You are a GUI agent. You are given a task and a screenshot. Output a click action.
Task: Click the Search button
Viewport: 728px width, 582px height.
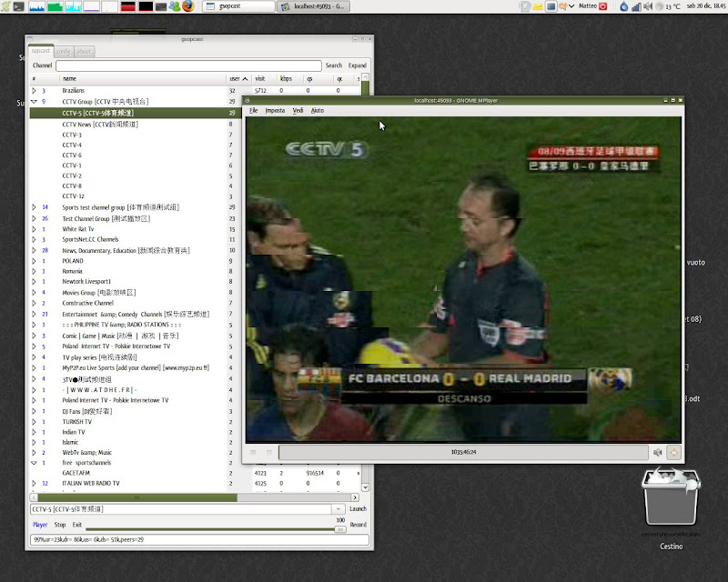(x=333, y=65)
